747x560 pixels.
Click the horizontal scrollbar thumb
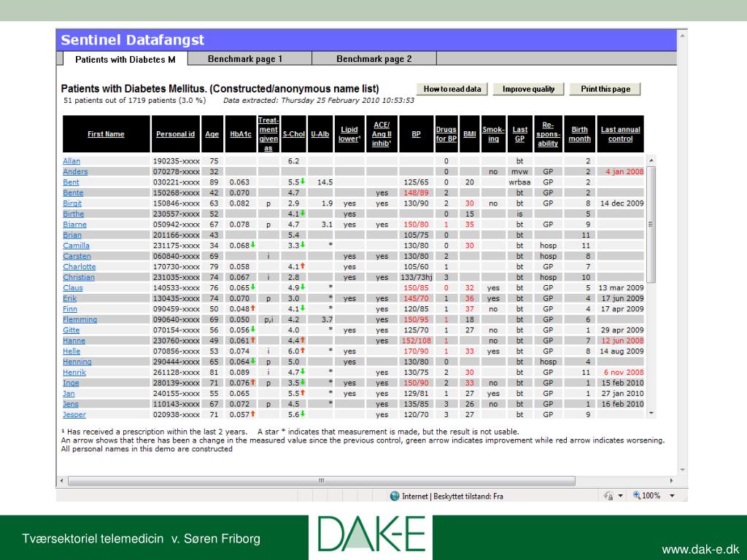coord(321,481)
